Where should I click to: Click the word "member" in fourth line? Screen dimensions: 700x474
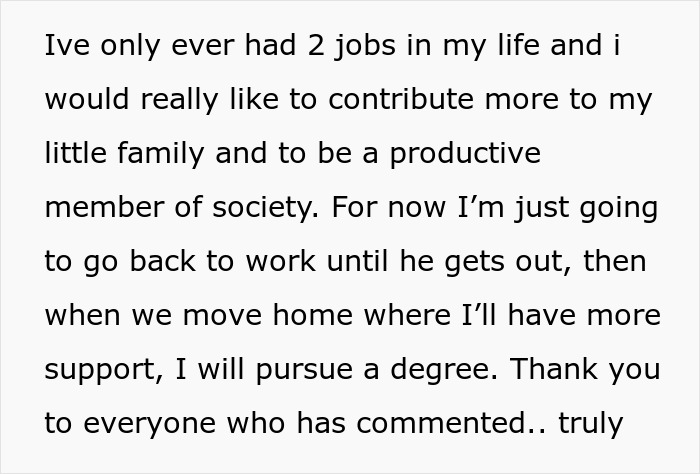104,207
